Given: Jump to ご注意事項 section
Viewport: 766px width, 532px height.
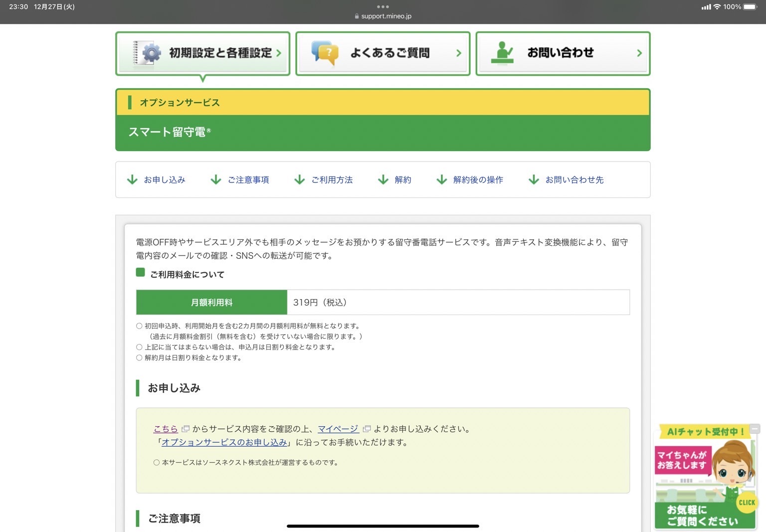Looking at the screenshot, I should 248,180.
